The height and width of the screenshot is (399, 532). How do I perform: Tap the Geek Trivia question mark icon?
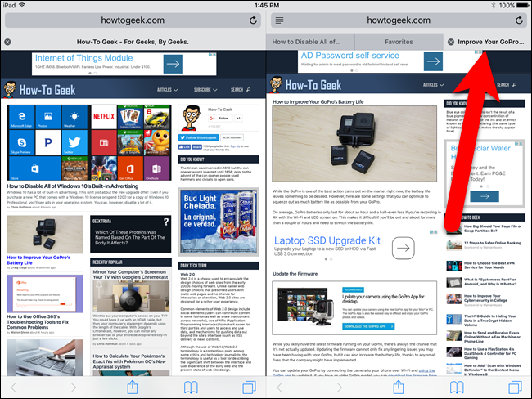(166, 222)
